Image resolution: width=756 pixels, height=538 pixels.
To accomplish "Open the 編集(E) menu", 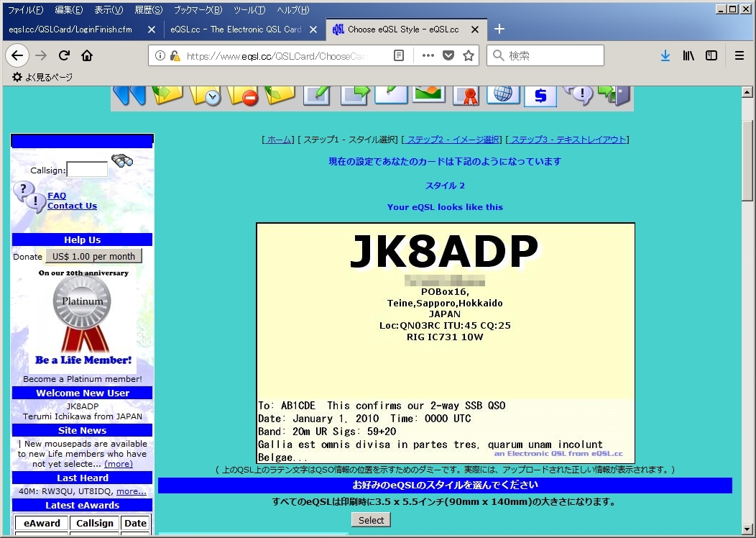I will tap(69, 9).
